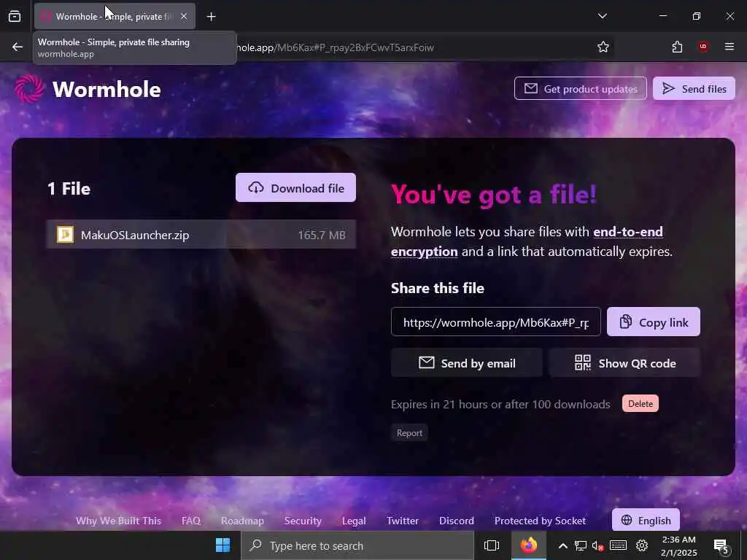Image resolution: width=747 pixels, height=560 pixels.
Task: Open uBlock Origin extension icon
Action: (x=703, y=47)
